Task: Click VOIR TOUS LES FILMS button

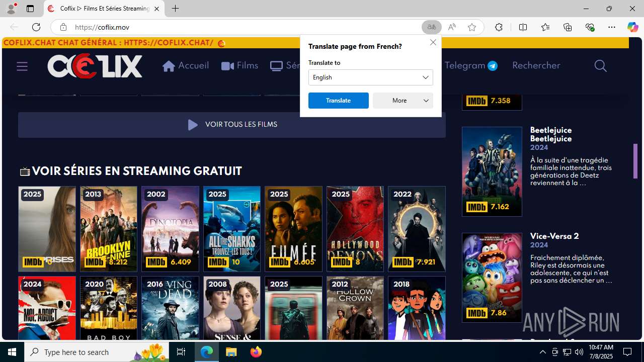Action: tap(231, 125)
